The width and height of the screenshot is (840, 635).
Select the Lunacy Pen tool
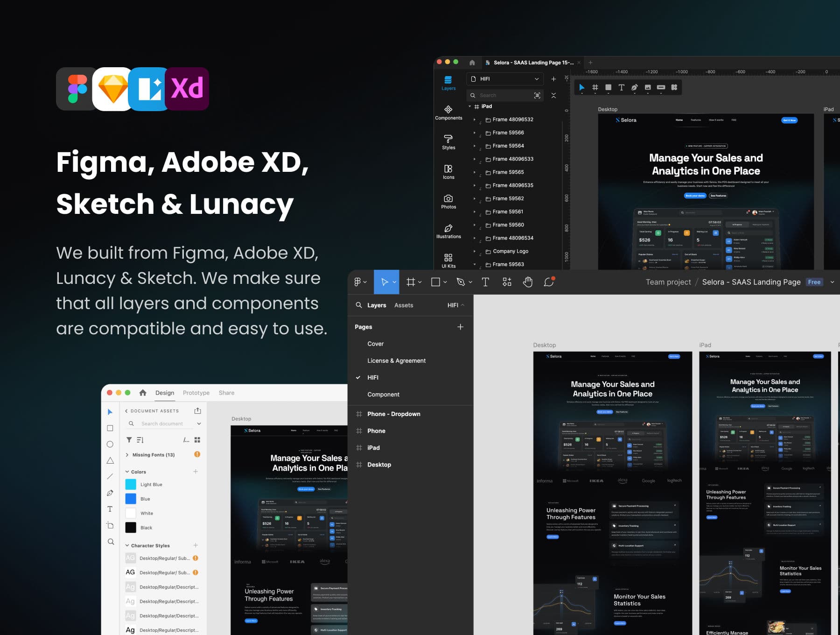click(635, 87)
